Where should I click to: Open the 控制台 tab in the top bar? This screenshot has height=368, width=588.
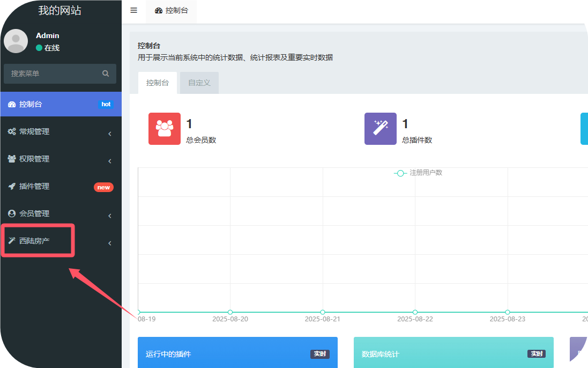171,10
